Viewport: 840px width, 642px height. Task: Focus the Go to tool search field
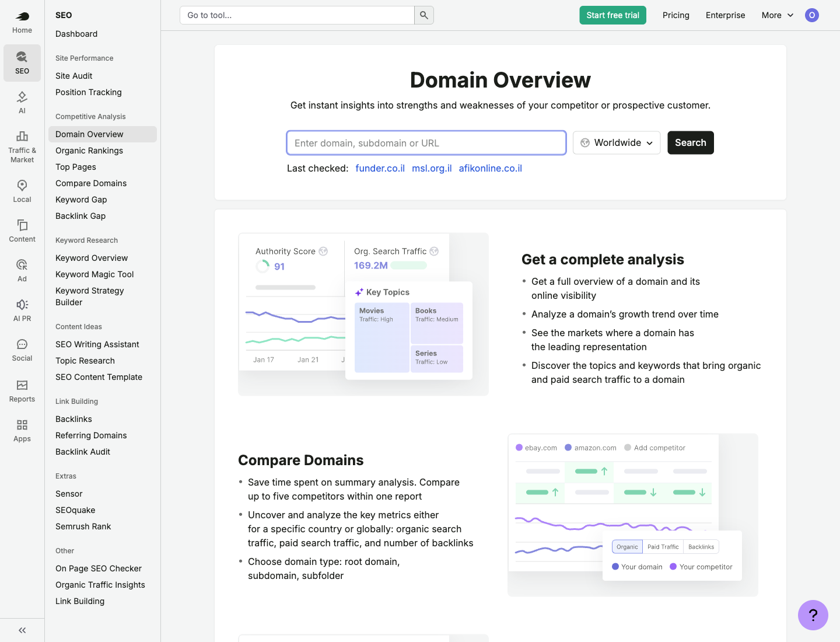point(297,15)
